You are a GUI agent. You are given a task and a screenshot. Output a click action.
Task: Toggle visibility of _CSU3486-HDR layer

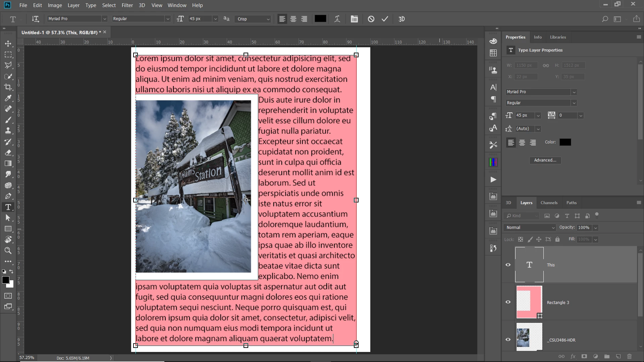[x=508, y=340]
